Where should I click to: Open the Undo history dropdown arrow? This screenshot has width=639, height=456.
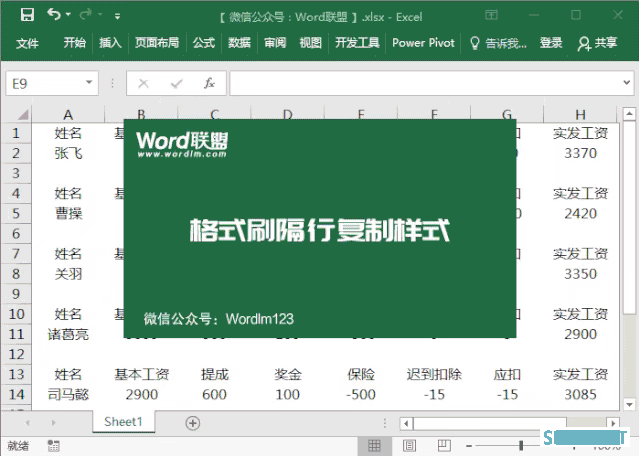68,15
